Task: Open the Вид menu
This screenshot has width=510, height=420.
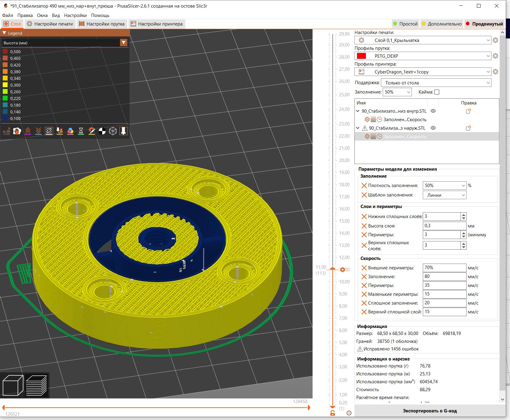Action: click(56, 15)
